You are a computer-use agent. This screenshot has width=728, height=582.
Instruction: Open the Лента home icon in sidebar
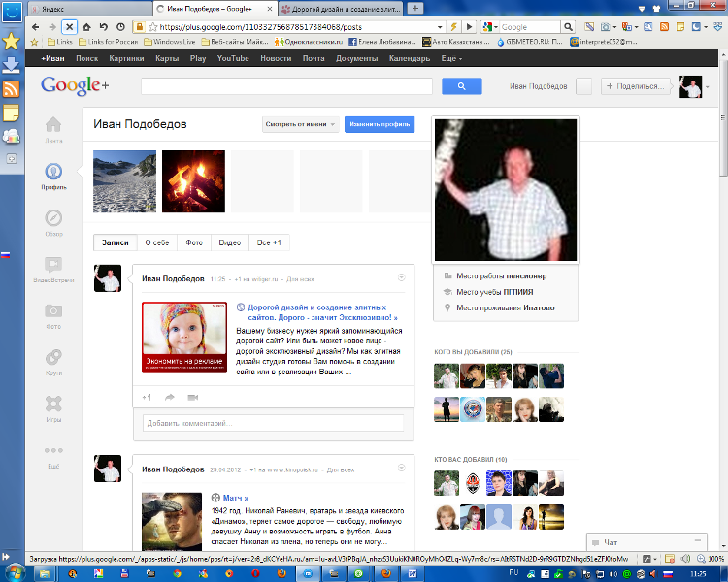click(x=53, y=124)
